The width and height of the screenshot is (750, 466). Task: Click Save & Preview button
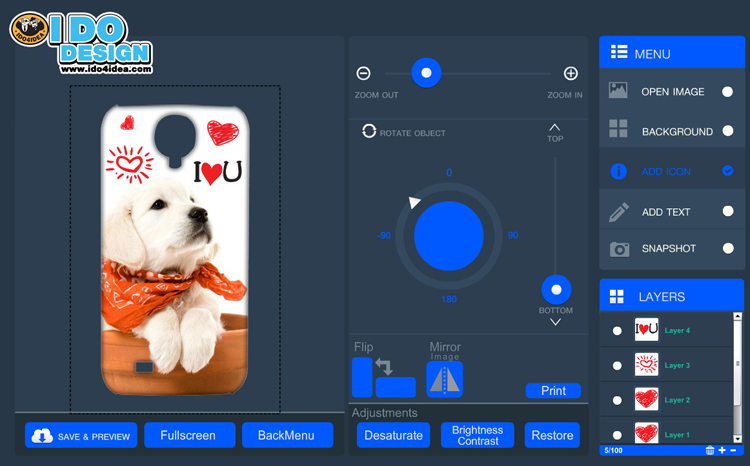point(81,435)
